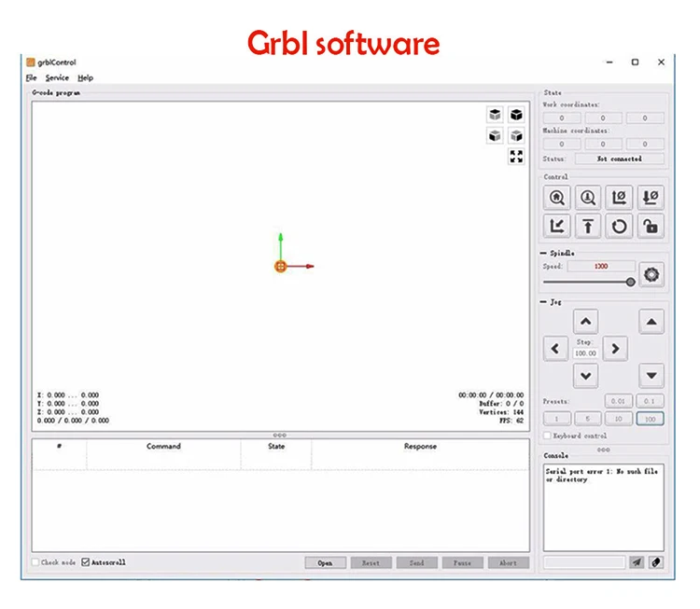This screenshot has height=609, width=700.
Task: Click the Unlock padlock icon
Action: [x=651, y=227]
